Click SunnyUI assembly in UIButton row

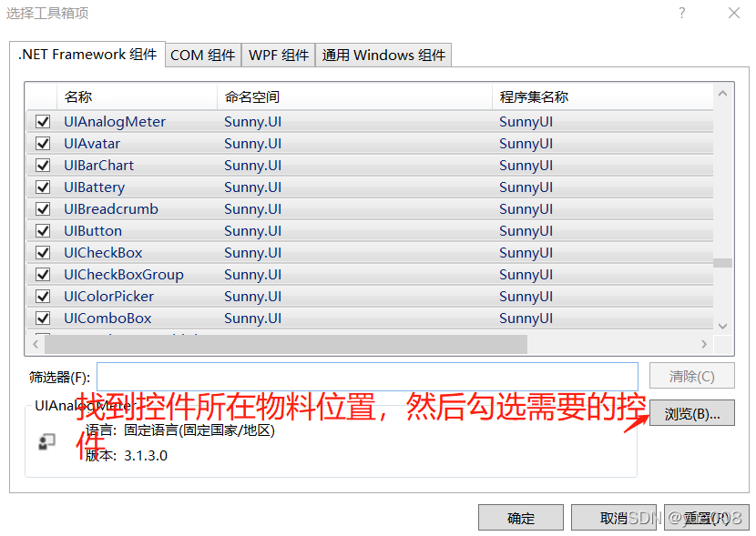[526, 231]
